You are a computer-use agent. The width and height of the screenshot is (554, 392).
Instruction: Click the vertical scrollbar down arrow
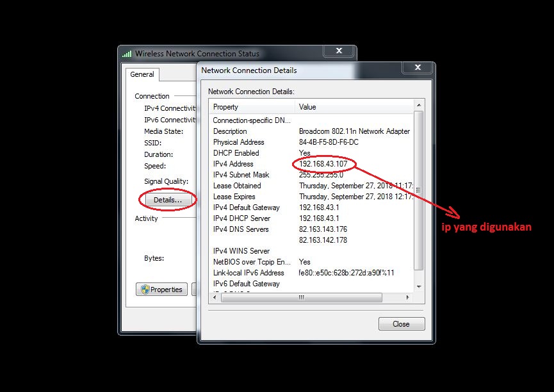(x=419, y=287)
